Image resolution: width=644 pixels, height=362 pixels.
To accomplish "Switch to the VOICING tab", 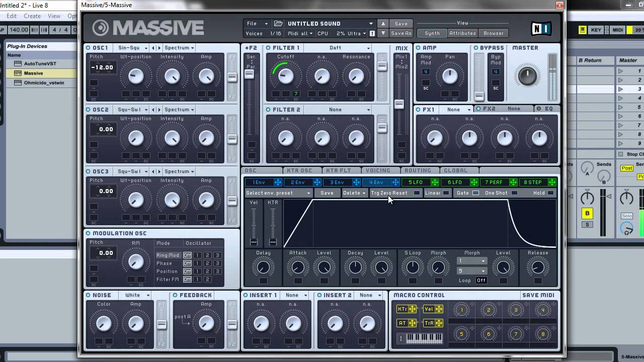I will click(378, 171).
